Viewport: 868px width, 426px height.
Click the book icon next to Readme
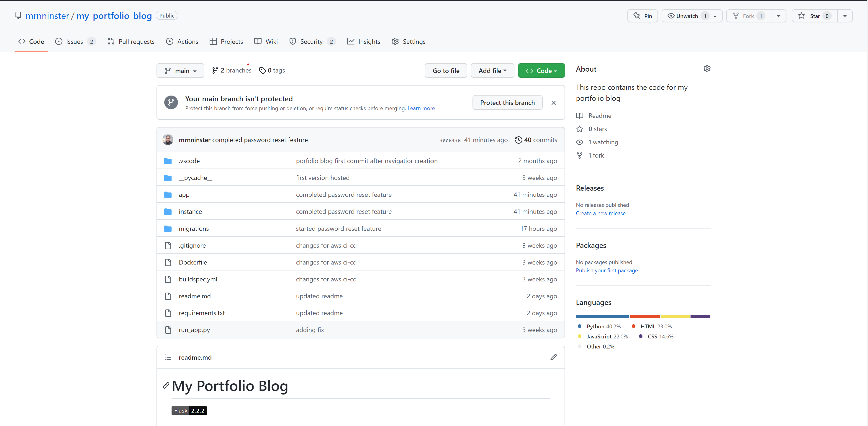[x=579, y=116]
